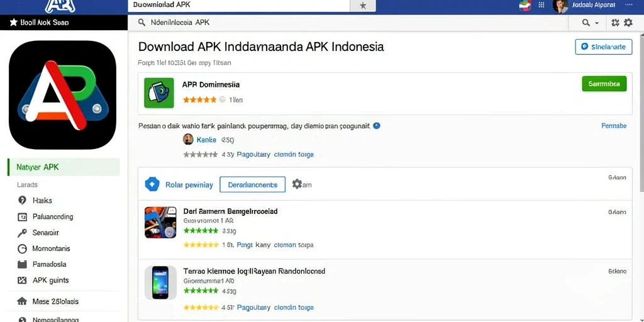
Task: Click the blue shield icon beside Rolar pewniay
Action: coord(152,184)
